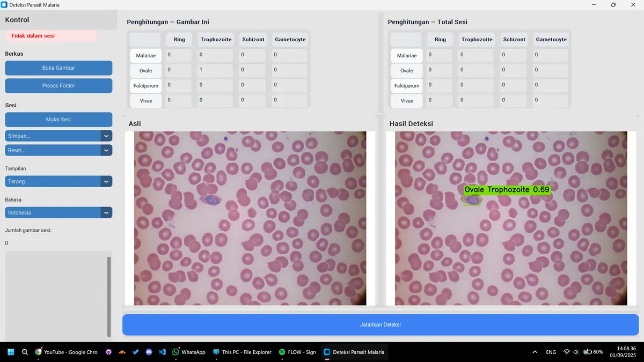Open the blue checkmark taskbar icon
The height and width of the screenshot is (362, 644).
135,352
